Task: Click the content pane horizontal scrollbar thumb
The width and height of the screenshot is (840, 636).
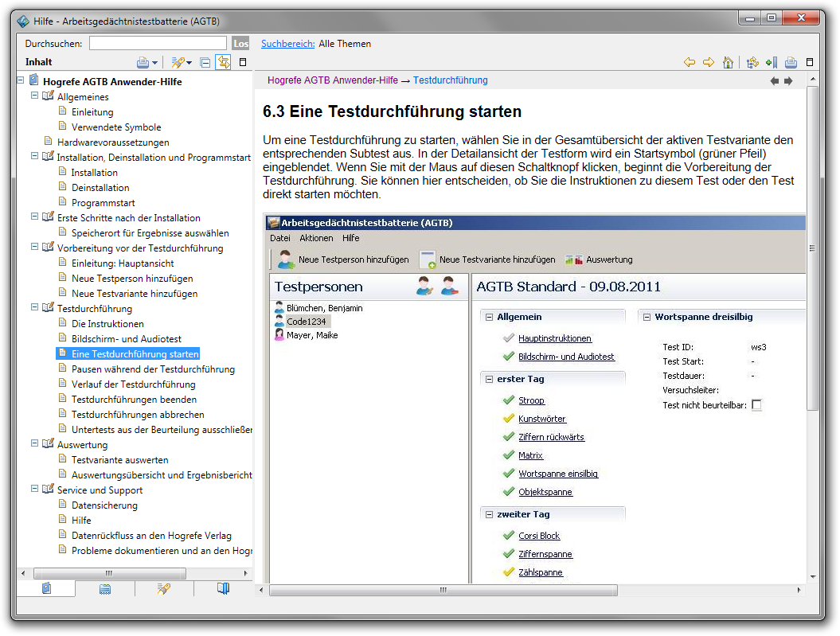Action: [x=443, y=590]
